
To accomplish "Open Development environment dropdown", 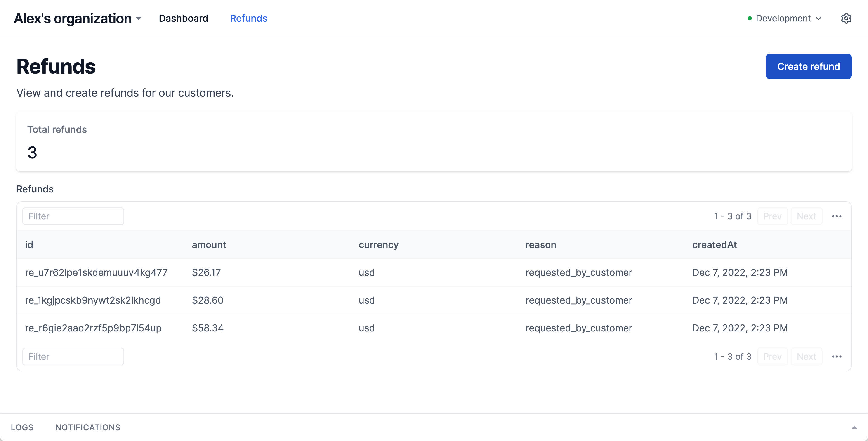I will [784, 19].
